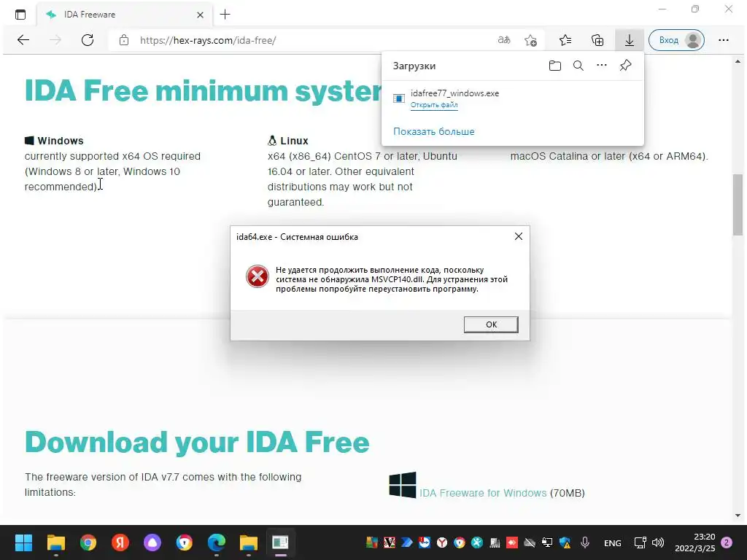The width and height of the screenshot is (747, 560).
Task: Refresh the hex-rays page
Action: [x=88, y=40]
